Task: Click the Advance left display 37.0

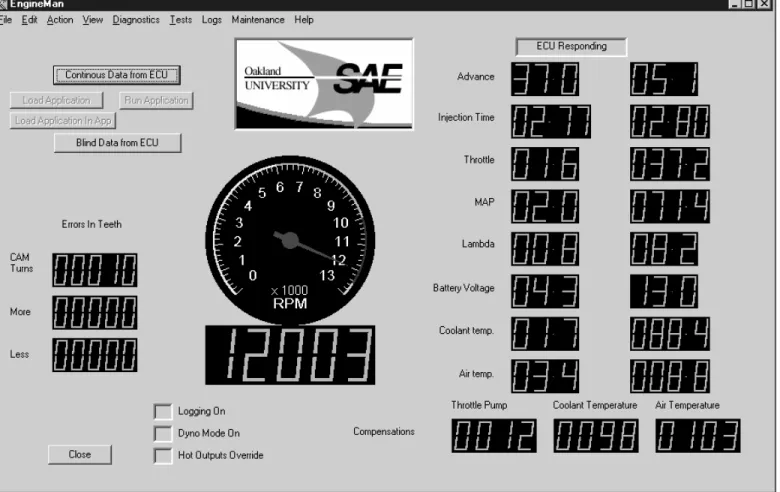Action: pyautogui.click(x=545, y=79)
